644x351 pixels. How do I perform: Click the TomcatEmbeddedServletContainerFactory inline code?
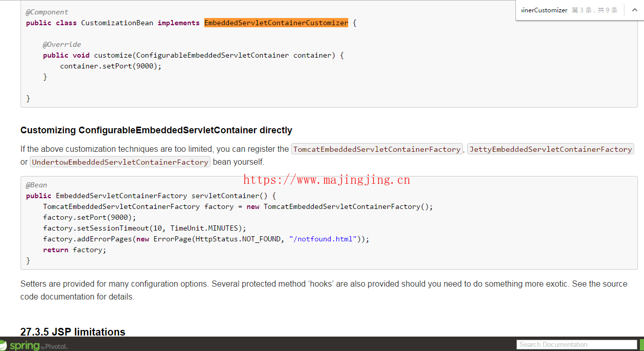377,149
